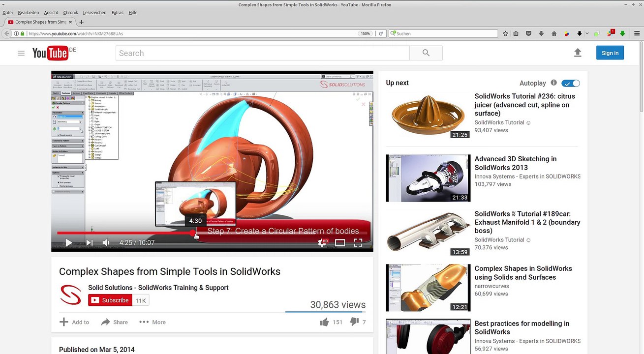Open Solid Solutions - SolidWorks Training & Support channel
The image size is (644, 354).
coord(158,288)
